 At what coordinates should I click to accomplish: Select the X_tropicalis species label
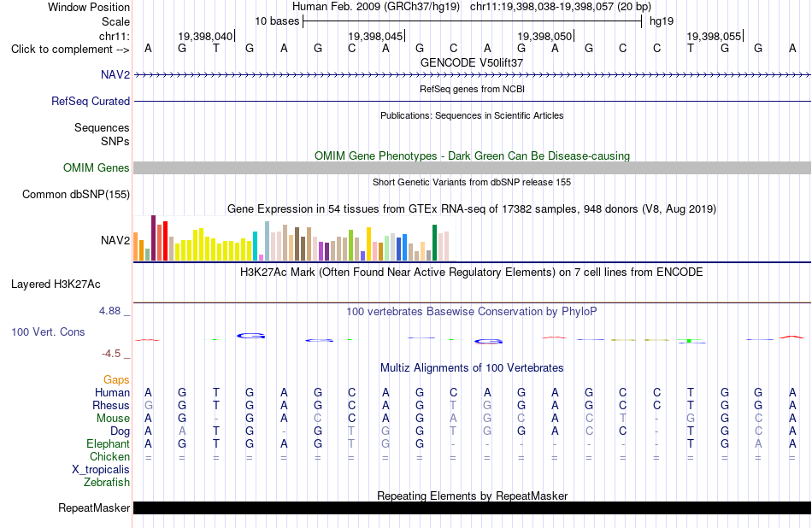(x=101, y=470)
